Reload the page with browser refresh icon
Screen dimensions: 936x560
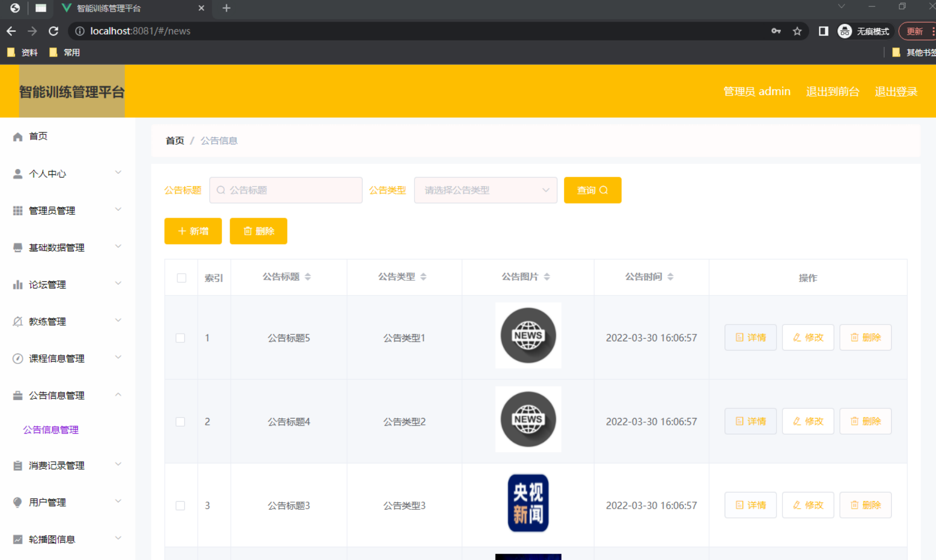[54, 31]
